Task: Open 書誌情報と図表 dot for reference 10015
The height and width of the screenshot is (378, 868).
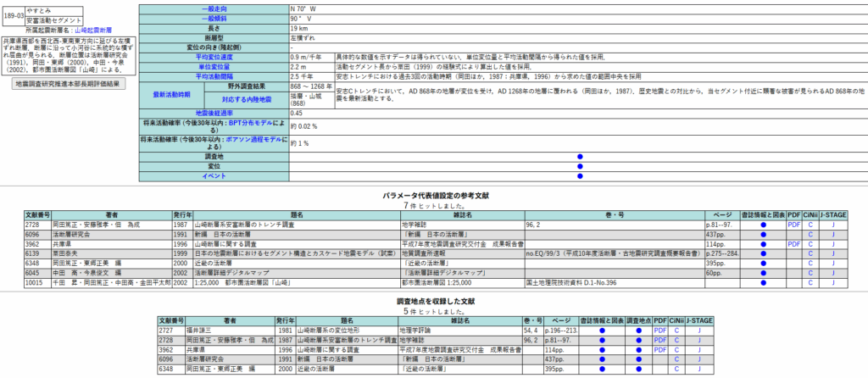Action: [x=763, y=281]
